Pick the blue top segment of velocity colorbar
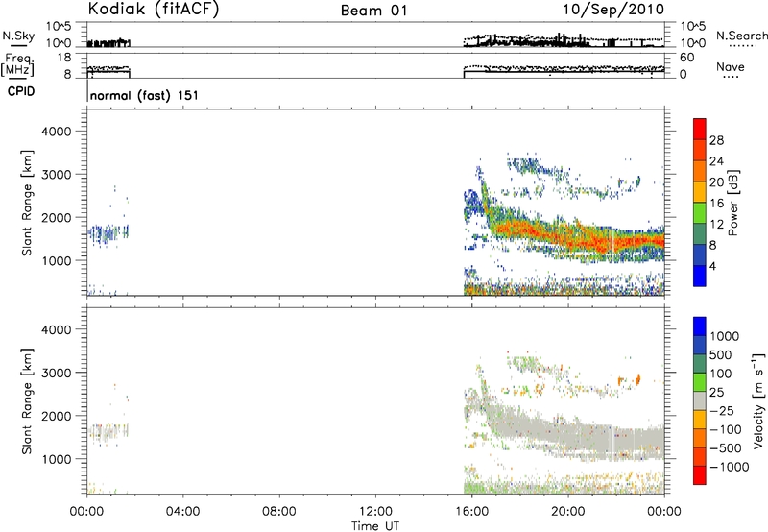Viewport: 768px width, 532px height. [700, 326]
